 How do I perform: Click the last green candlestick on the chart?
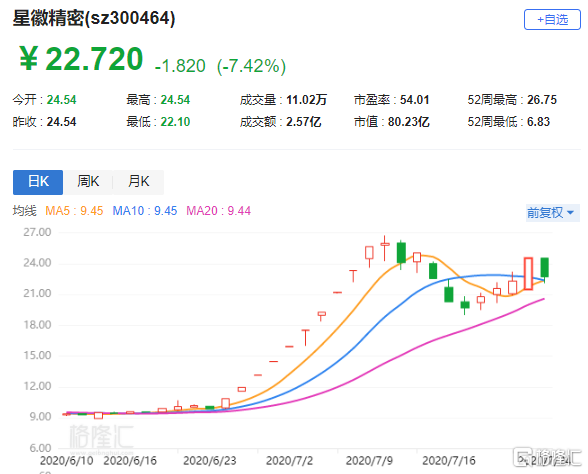tap(544, 267)
